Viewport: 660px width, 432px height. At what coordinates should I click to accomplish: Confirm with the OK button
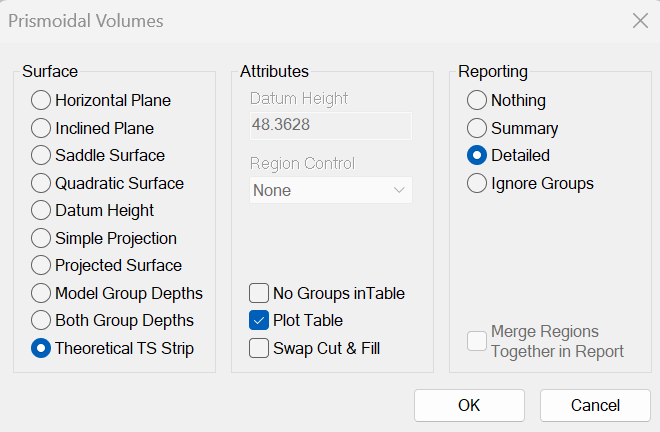tap(469, 405)
